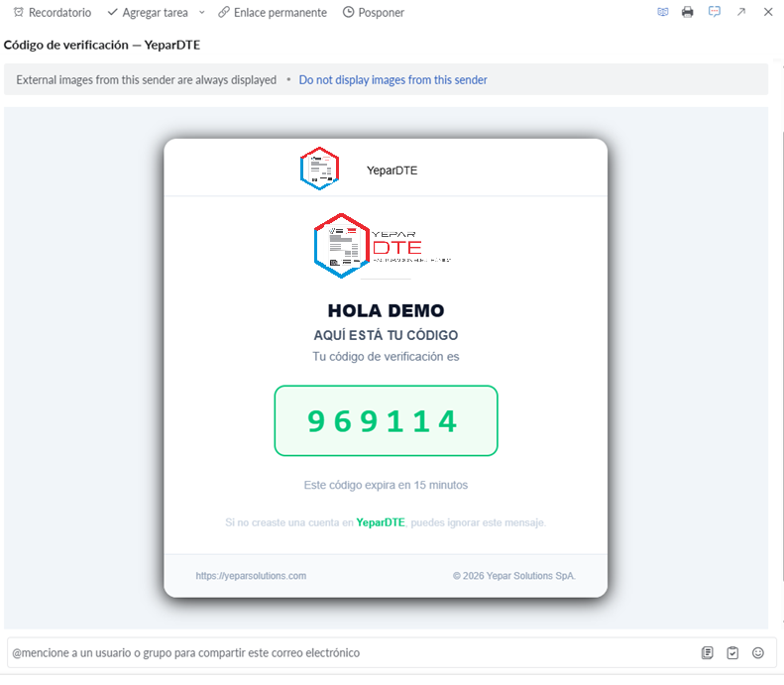Click the YeparDTE header name text
The image size is (784, 685).
(x=392, y=171)
